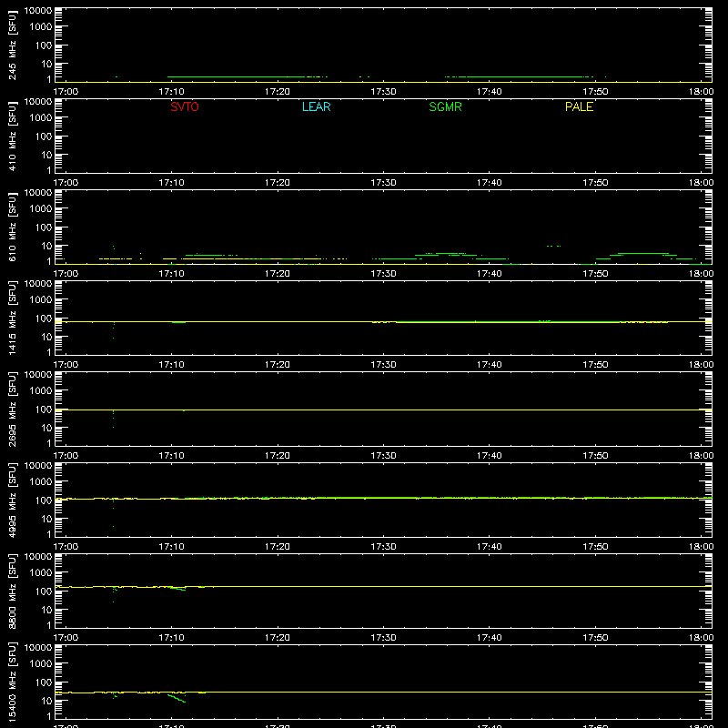Click the 1000 tick label of 2695 MHz panel
Viewport: 728px width, 728px height.
pyautogui.click(x=41, y=391)
